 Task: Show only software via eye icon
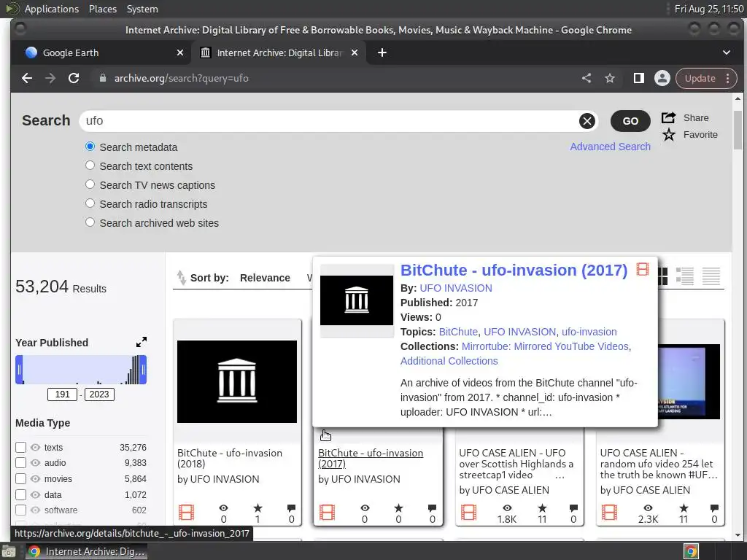35,510
